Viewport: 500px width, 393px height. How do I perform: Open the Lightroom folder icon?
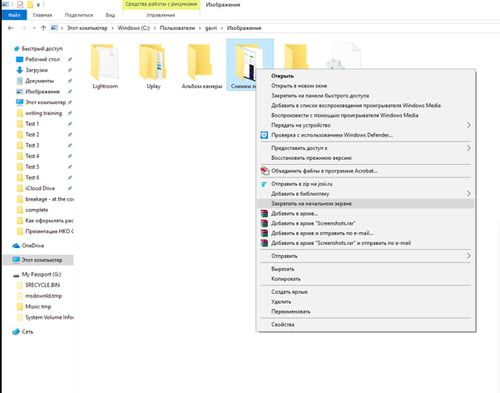pos(105,62)
